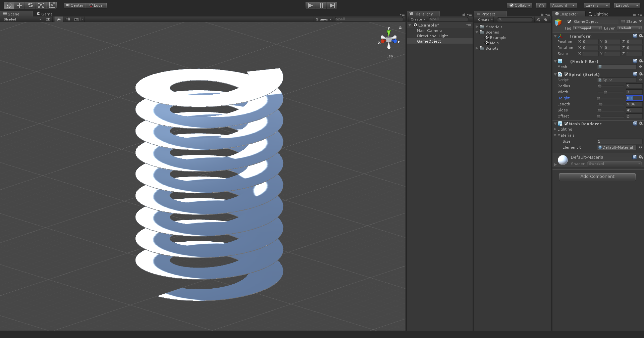Select the Rotate tool
Image resolution: width=644 pixels, height=338 pixels.
30,5
